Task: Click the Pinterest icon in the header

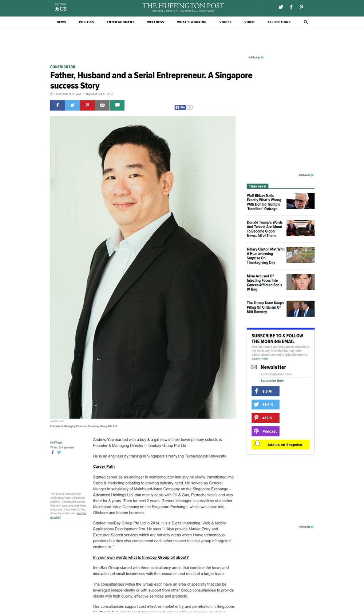Action: [x=301, y=7]
